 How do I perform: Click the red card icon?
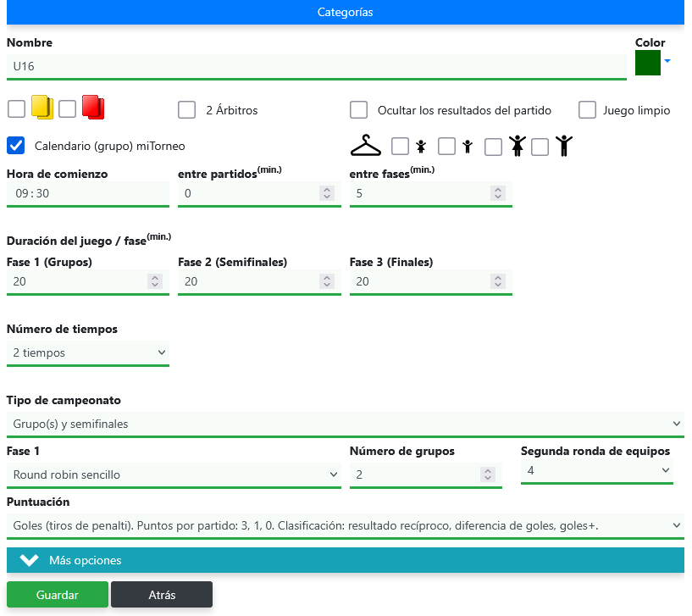[x=93, y=108]
